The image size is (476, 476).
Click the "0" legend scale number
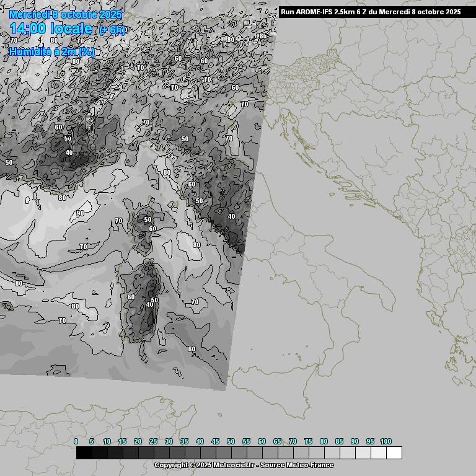[x=76, y=441]
